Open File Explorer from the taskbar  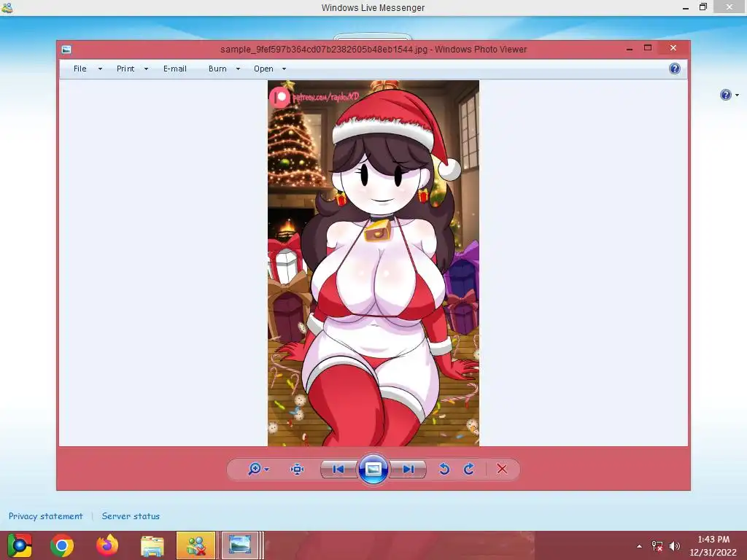click(x=152, y=545)
